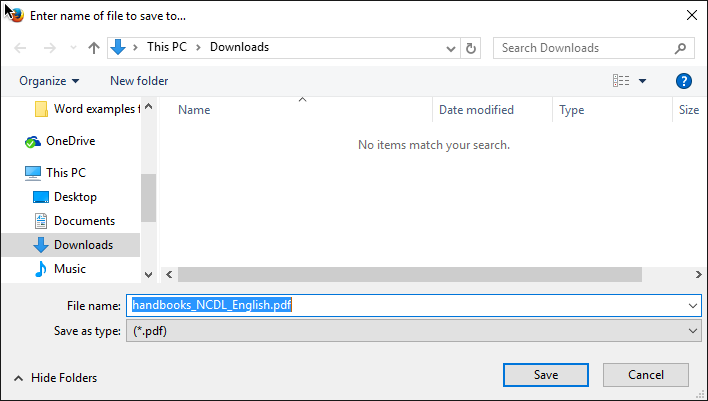Viewport: 708px width, 401px height.
Task: Click the search magnifier icon
Action: (x=680, y=48)
